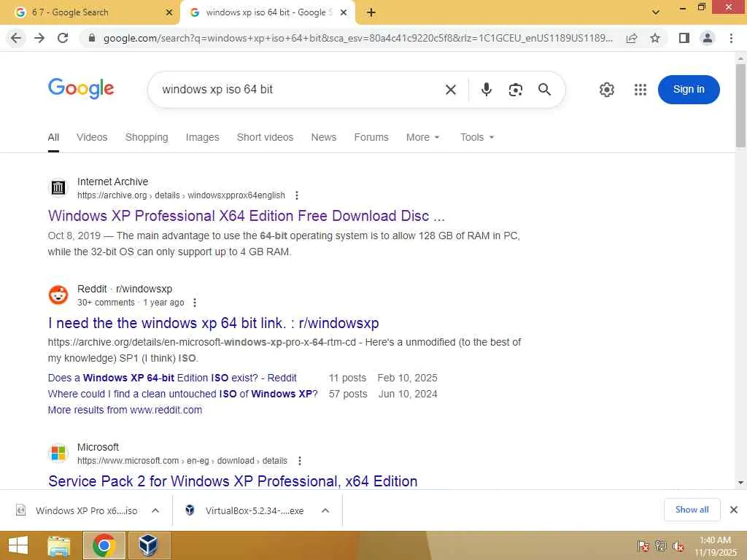Open the volume icon in system tray
This screenshot has width=747, height=560.
coord(678,546)
